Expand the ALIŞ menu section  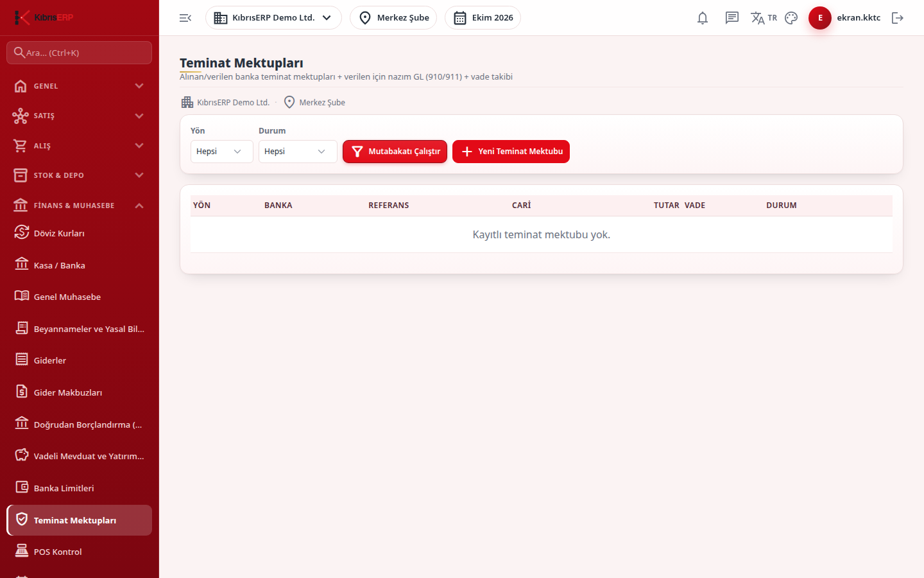point(79,146)
